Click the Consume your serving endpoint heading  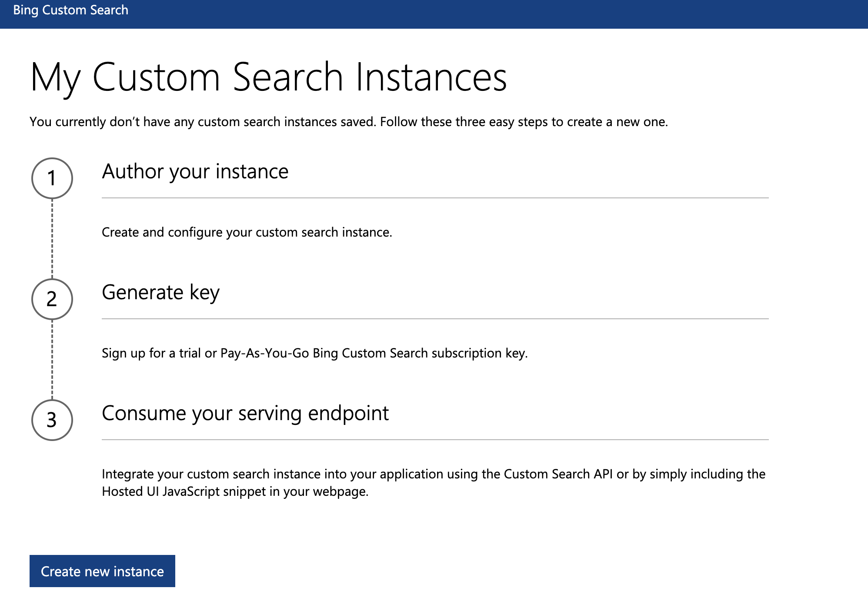pyautogui.click(x=245, y=413)
